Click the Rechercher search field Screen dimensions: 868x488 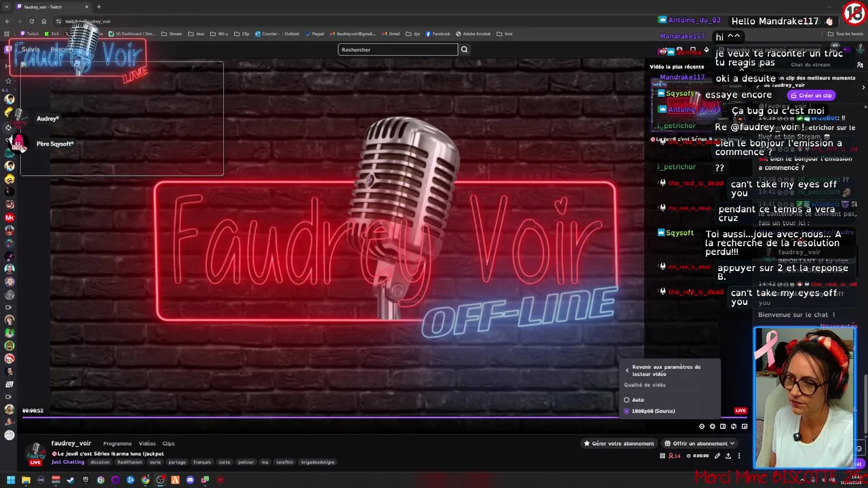[x=398, y=49]
